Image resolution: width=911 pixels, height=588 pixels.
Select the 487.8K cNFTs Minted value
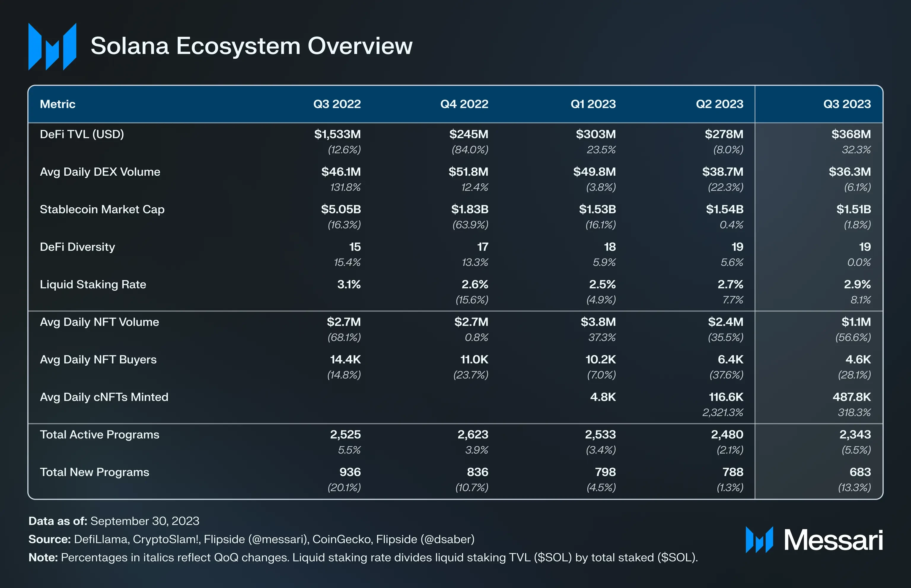(851, 397)
